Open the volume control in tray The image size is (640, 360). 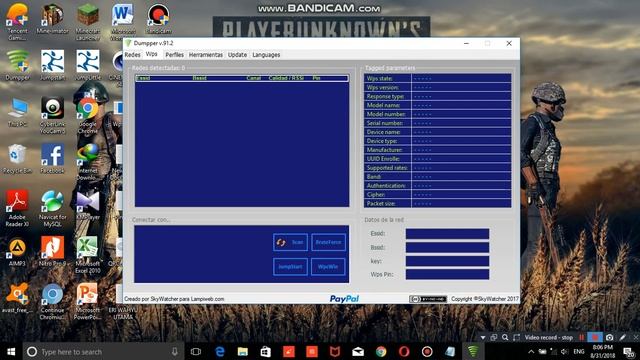[564, 351]
